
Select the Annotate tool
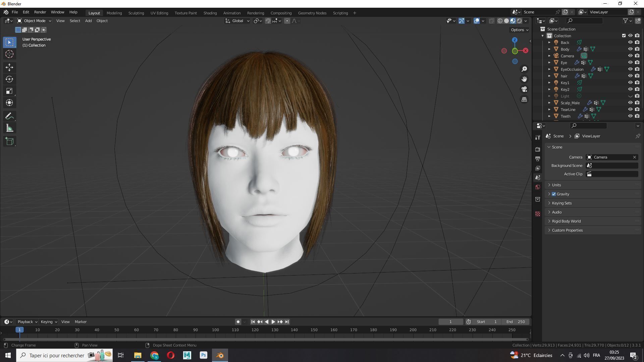point(9,116)
